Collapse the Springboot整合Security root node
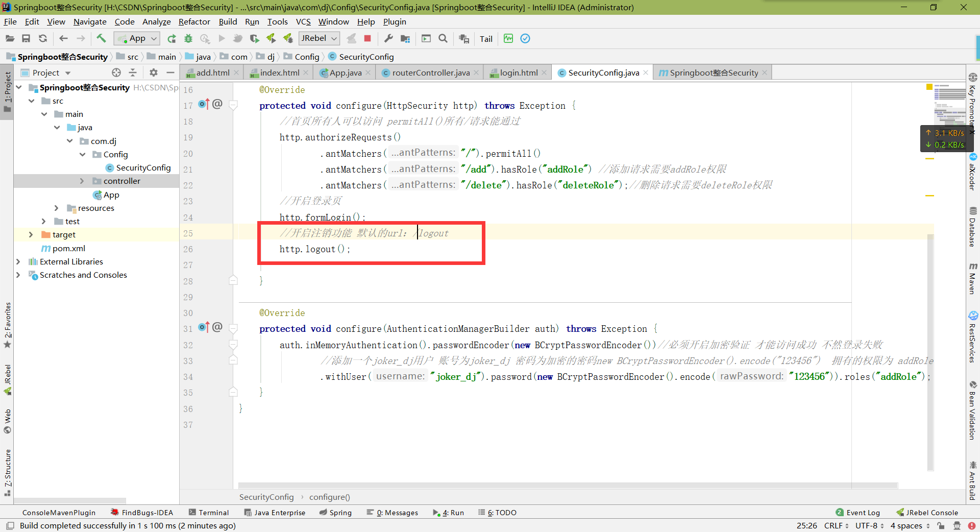 [19, 88]
